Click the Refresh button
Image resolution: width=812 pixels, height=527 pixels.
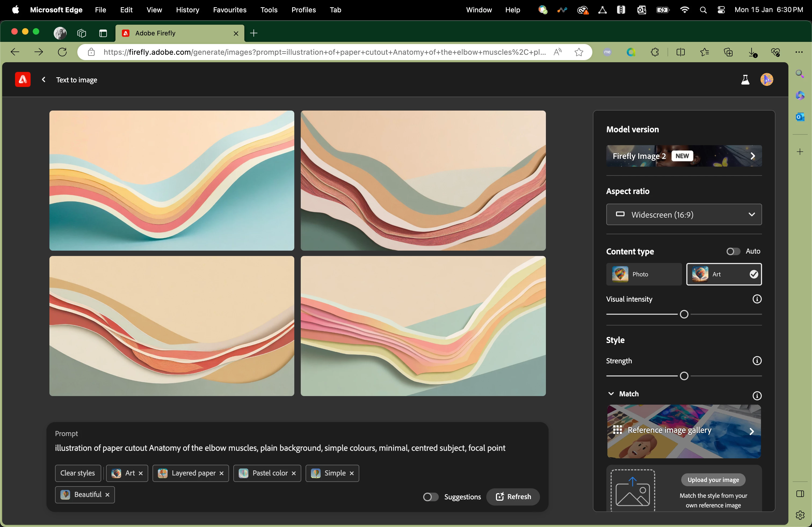pos(513,497)
